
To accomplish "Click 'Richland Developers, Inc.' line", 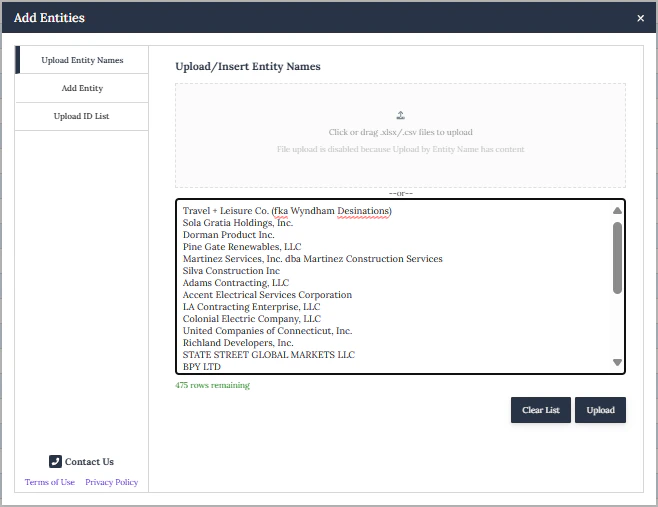I will pyautogui.click(x=238, y=343).
